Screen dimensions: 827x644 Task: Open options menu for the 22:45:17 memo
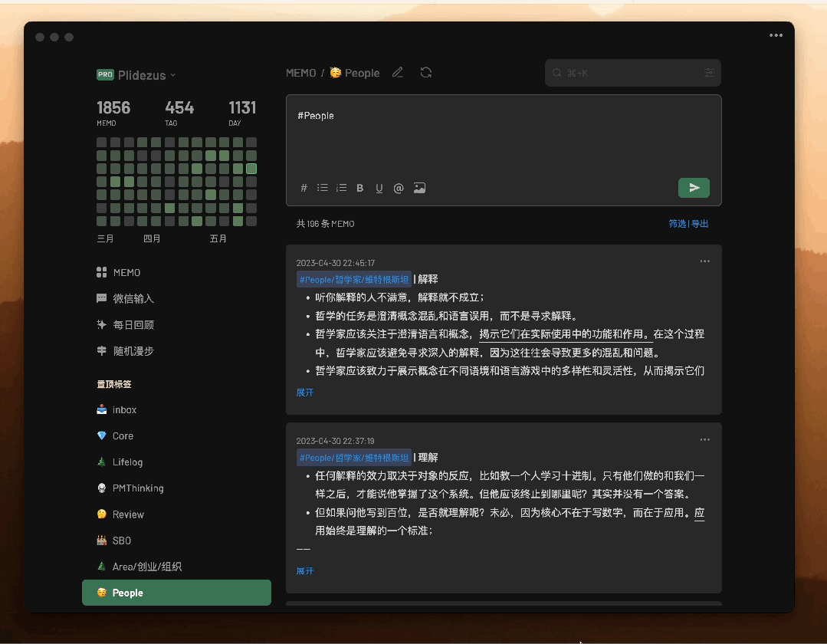(704, 261)
